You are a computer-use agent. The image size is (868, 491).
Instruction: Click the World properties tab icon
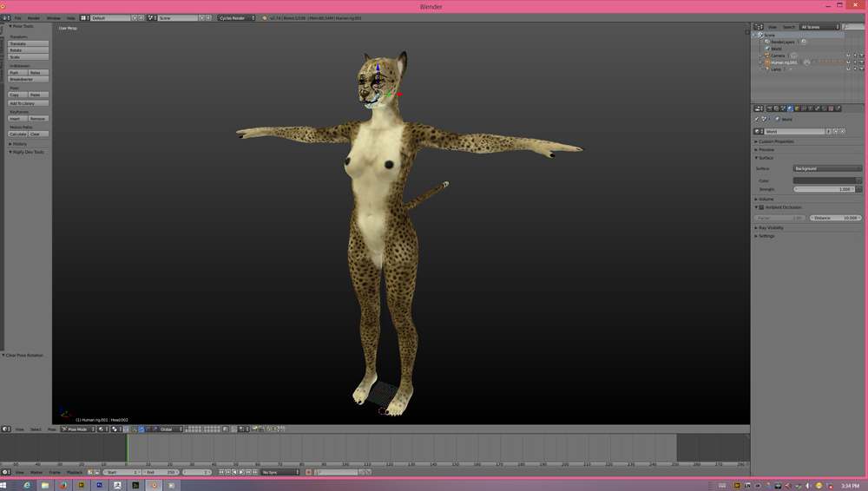[x=790, y=108]
